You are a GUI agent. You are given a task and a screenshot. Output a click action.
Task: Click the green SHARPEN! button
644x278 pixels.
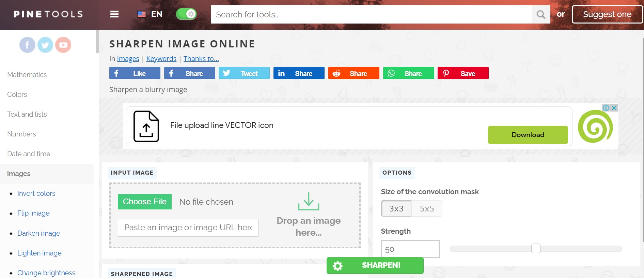coord(375,265)
